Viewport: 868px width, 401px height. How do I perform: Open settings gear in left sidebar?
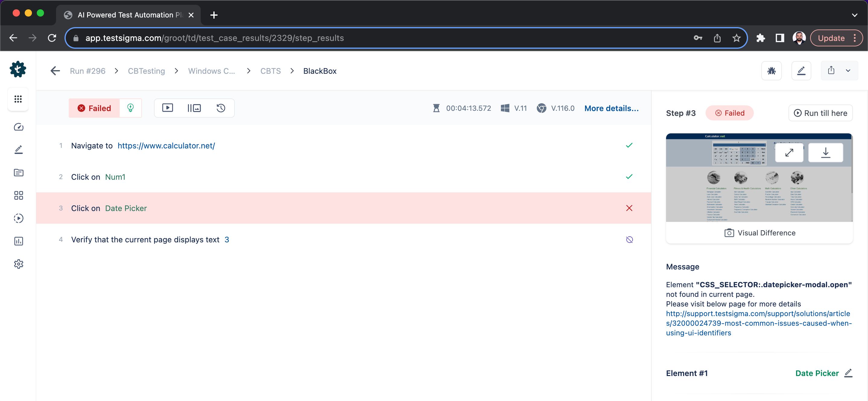[18, 264]
